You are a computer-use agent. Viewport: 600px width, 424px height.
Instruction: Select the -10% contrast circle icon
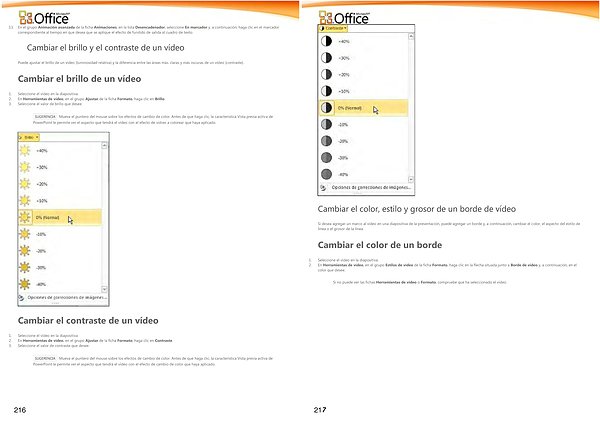pyautogui.click(x=326, y=124)
